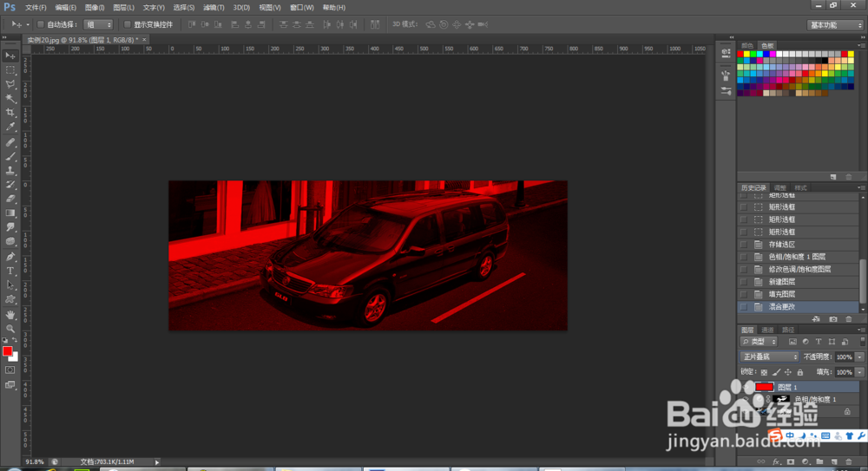Toggle lock all padlock icon
The height and width of the screenshot is (471, 868).
800,372
